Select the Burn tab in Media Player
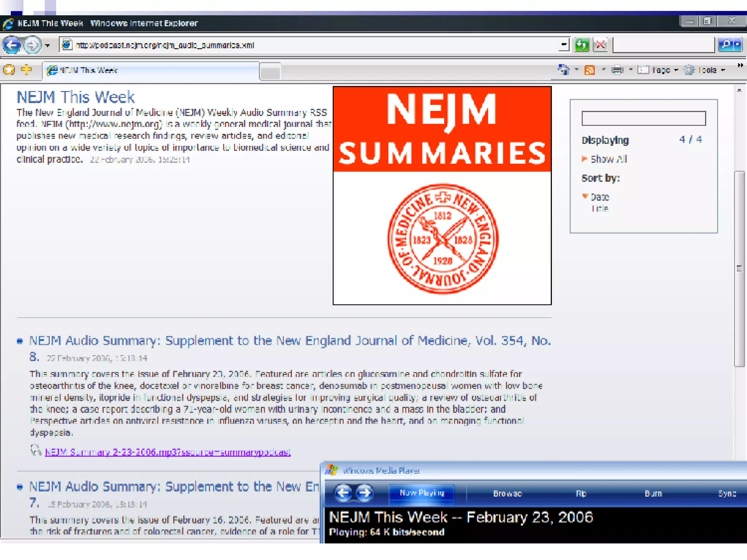 click(x=653, y=493)
